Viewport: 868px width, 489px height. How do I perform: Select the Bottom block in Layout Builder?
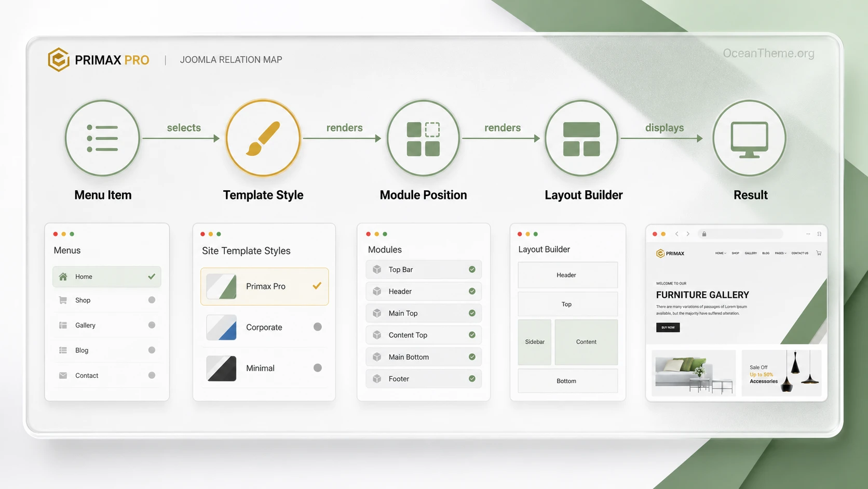click(x=567, y=381)
